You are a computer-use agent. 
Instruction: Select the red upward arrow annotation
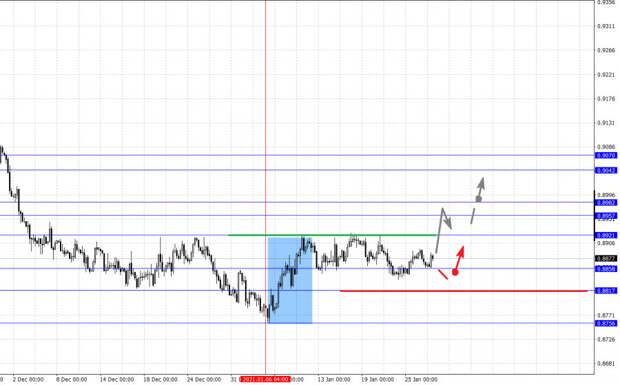tap(459, 258)
